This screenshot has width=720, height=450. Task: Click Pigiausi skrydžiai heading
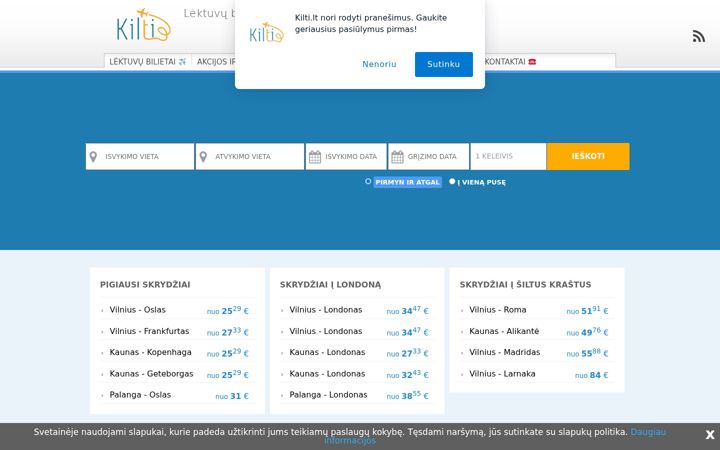(x=145, y=285)
